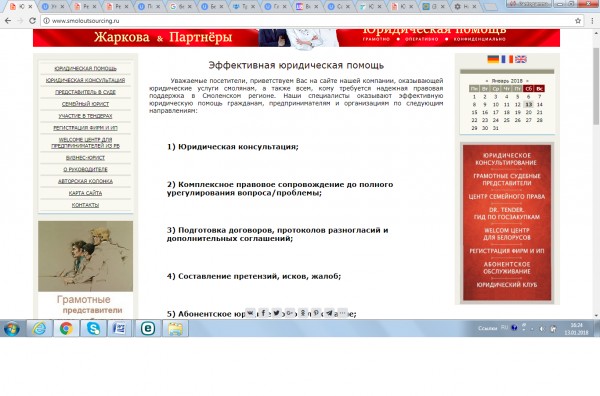Viewport: 600px width, 396px height.
Task: Open Skype from the taskbar
Action: (x=93, y=329)
